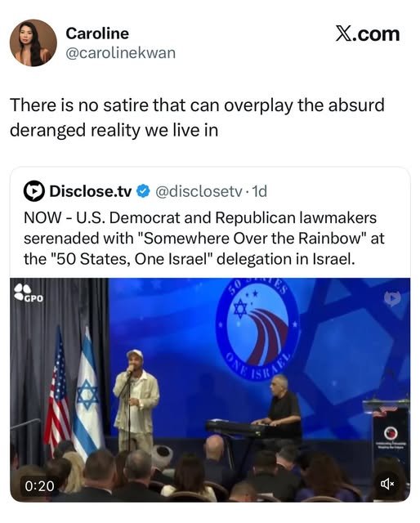
Task: Click the blue verified badge
Action: click(x=144, y=191)
